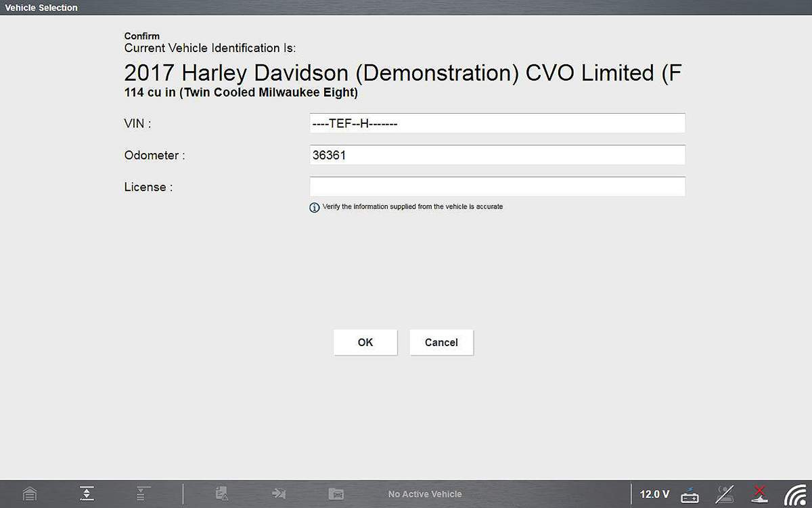Viewport: 812px width, 508px height.
Task: Click the battery voltage icon
Action: point(690,494)
